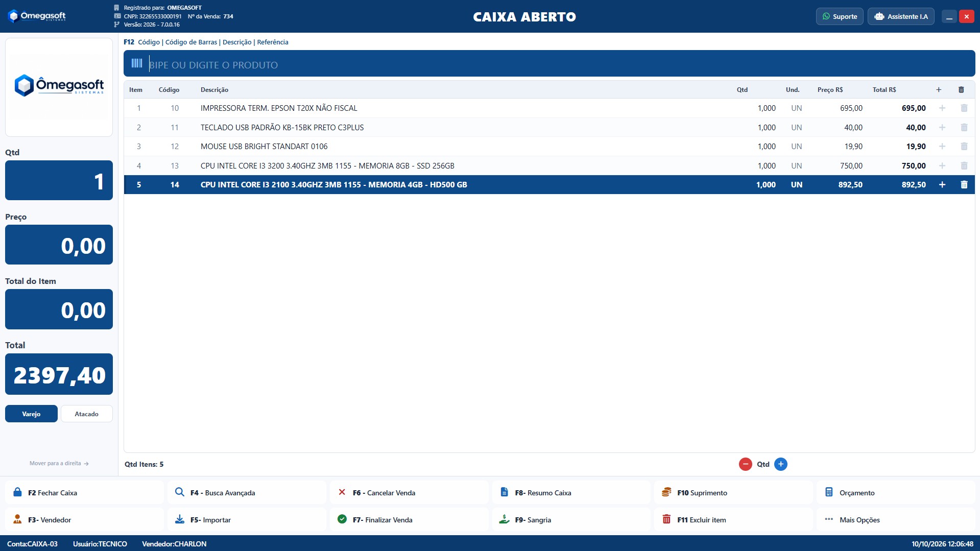The height and width of the screenshot is (551, 980).
Task: Click the product search input field
Action: click(x=549, y=64)
